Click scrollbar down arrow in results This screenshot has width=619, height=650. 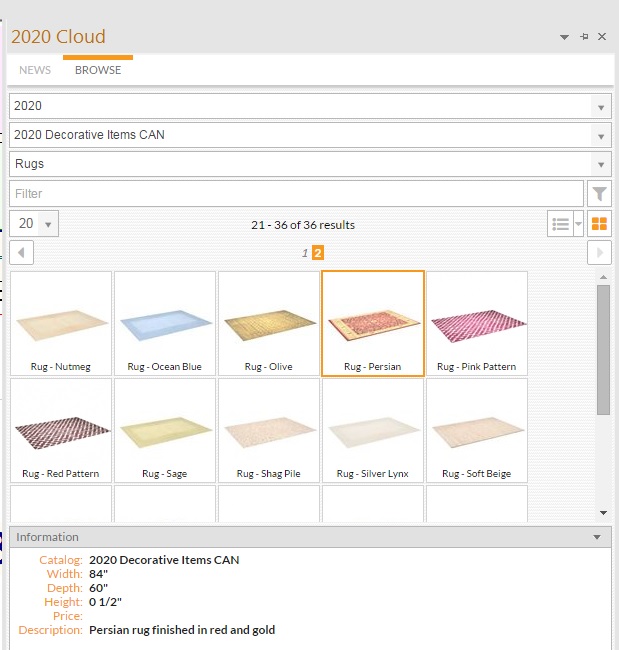tap(603, 513)
